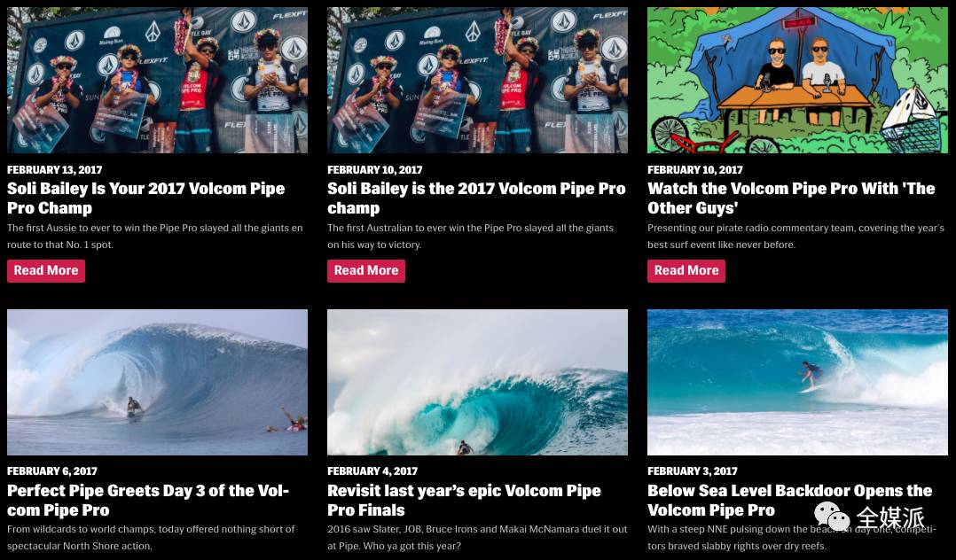
Task: Open 'Soli Bailey is the 2017 Volcom Pipe Pro champ' headline
Action: pyautogui.click(x=476, y=198)
